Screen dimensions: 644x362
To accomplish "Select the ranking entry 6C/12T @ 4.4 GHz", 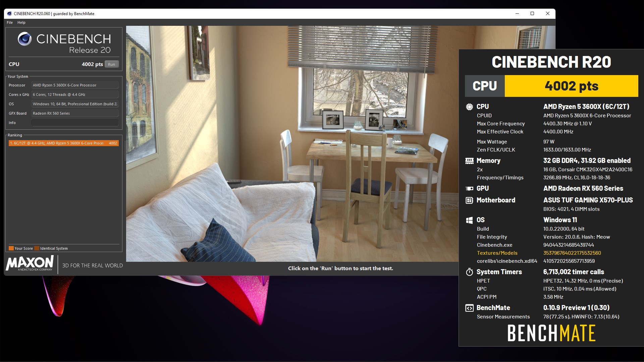I will (x=64, y=143).
